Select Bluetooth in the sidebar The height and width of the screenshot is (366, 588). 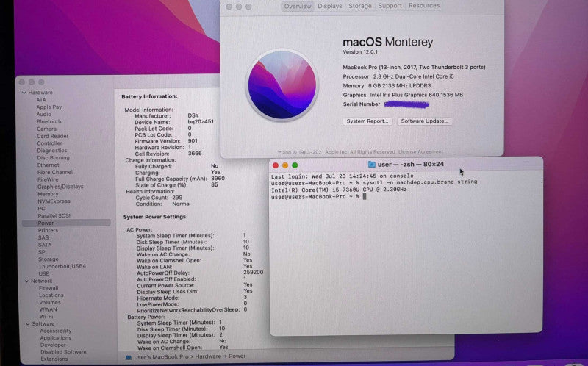coord(49,121)
